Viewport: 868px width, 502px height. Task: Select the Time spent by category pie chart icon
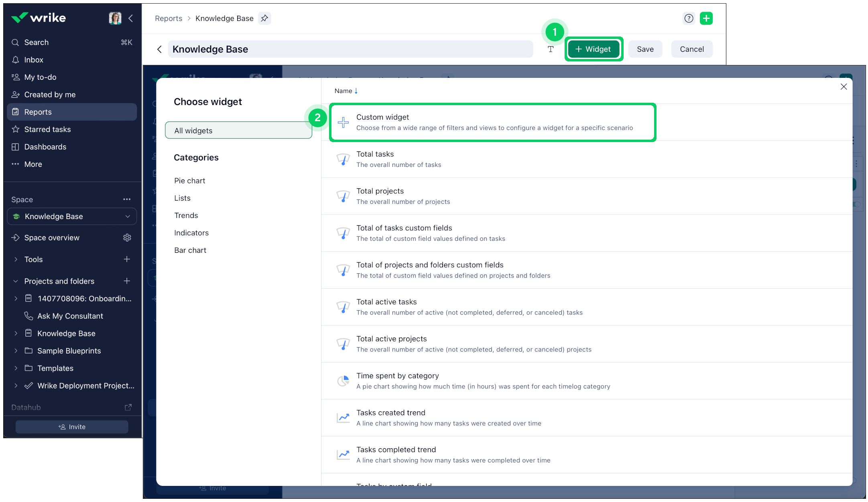tap(344, 380)
